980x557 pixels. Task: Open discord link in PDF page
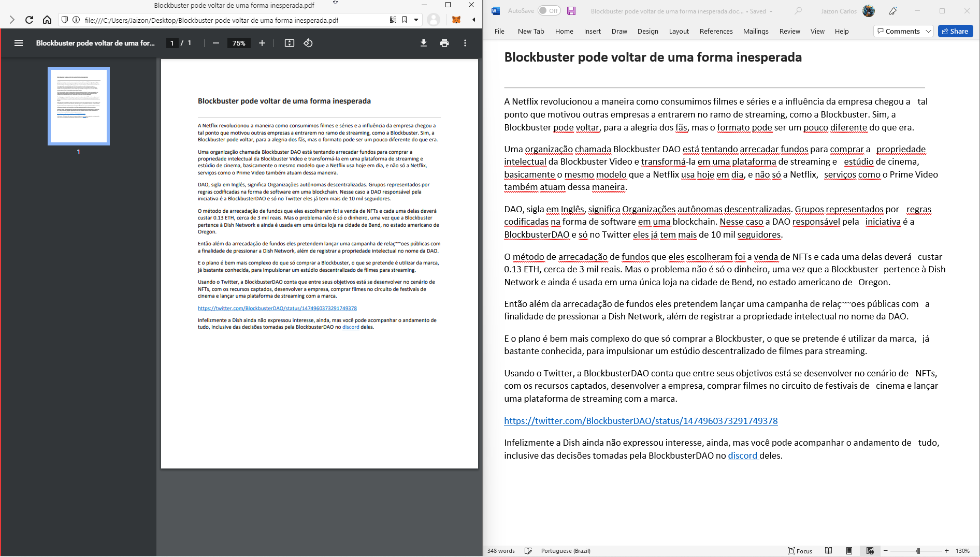[x=351, y=327]
